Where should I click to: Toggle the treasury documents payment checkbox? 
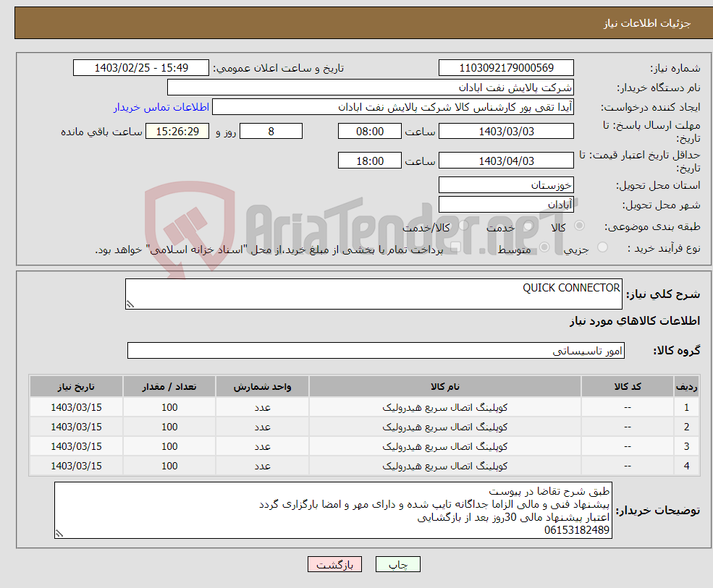[455, 247]
